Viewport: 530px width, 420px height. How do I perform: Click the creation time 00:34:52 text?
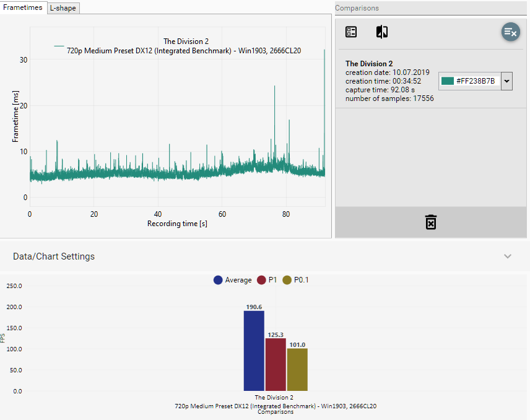coord(383,81)
